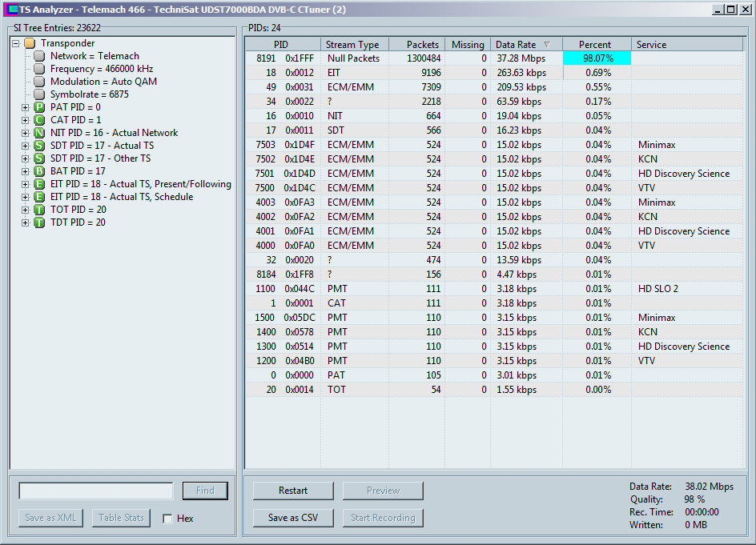The height and width of the screenshot is (545, 756).
Task: Toggle the Hex checkbox
Action: coord(167,519)
